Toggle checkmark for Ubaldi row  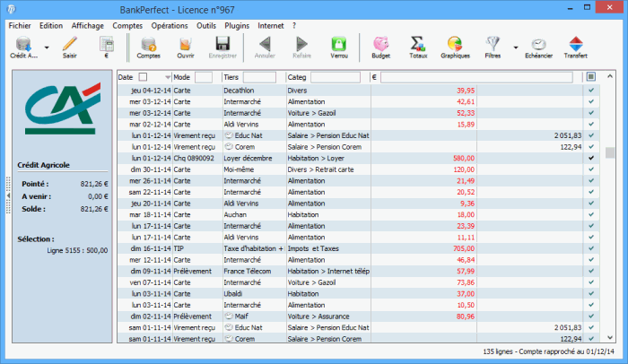tap(590, 293)
